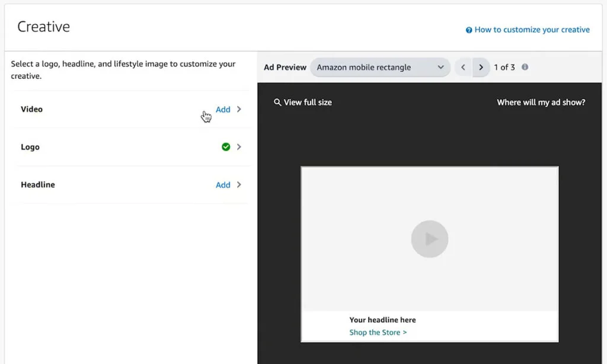
Task: Click the info icon next to 1 of 3
Action: point(525,67)
